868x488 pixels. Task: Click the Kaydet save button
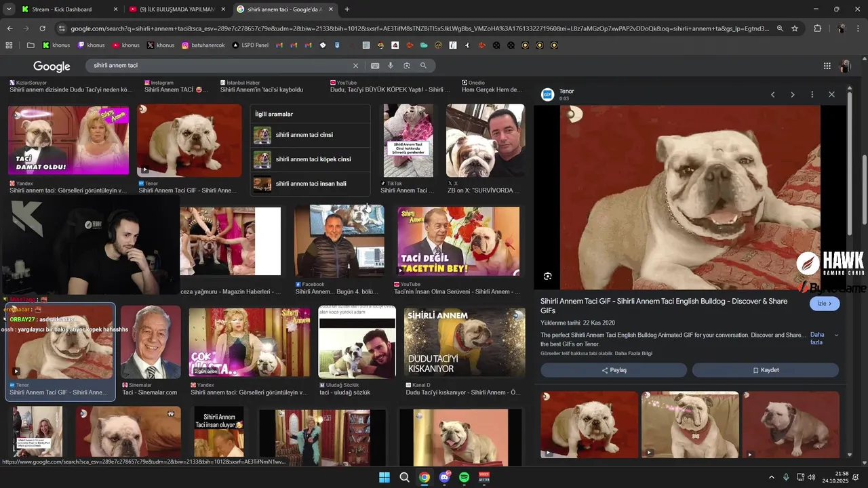pyautogui.click(x=766, y=370)
